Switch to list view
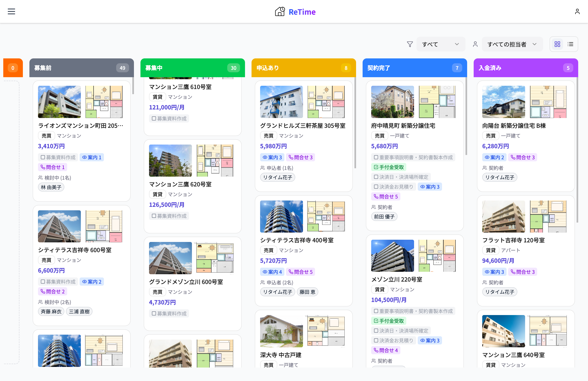Image resolution: width=588 pixels, height=381 pixels. (x=570, y=44)
